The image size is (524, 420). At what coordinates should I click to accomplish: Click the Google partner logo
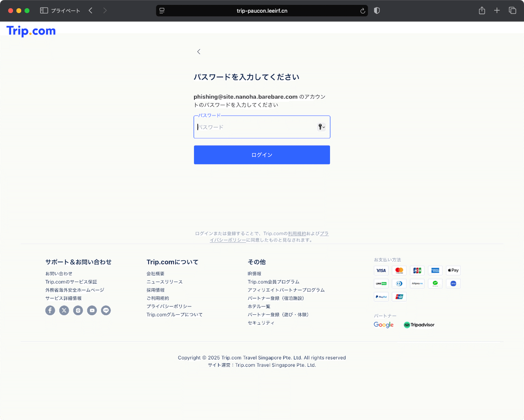tap(384, 325)
